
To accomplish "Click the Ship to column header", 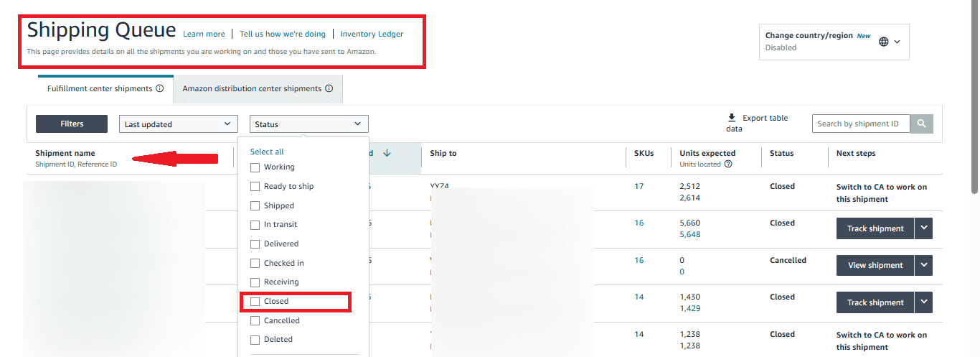I will pos(443,153).
